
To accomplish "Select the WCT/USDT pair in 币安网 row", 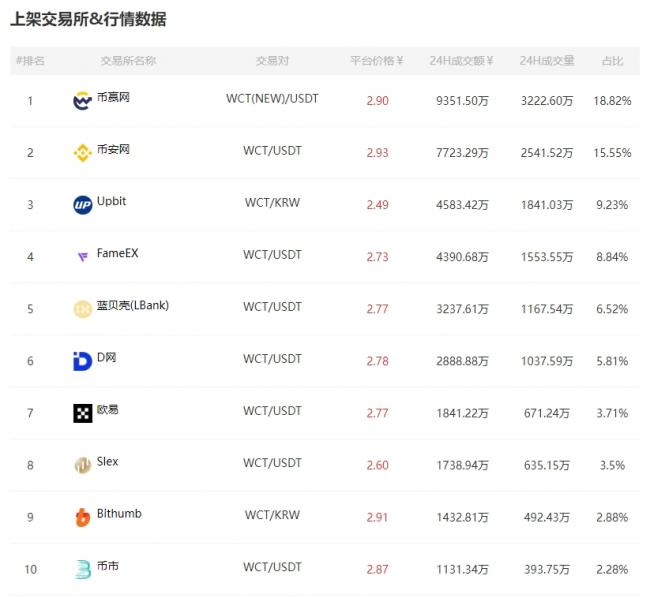I will pos(272,150).
